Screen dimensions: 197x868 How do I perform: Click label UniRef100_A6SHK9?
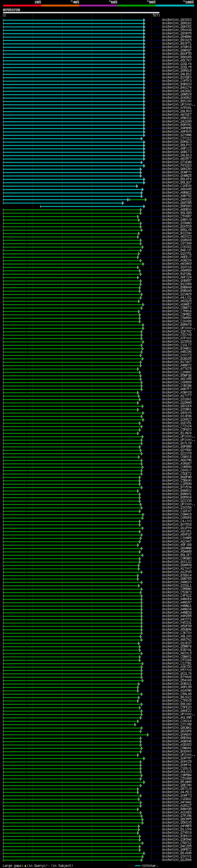[x=177, y=264]
